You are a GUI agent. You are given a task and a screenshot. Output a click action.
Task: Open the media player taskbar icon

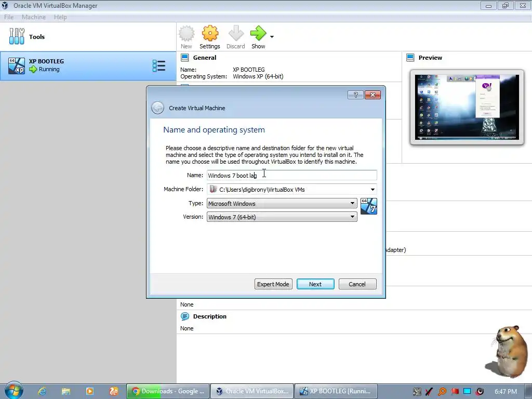click(x=89, y=391)
